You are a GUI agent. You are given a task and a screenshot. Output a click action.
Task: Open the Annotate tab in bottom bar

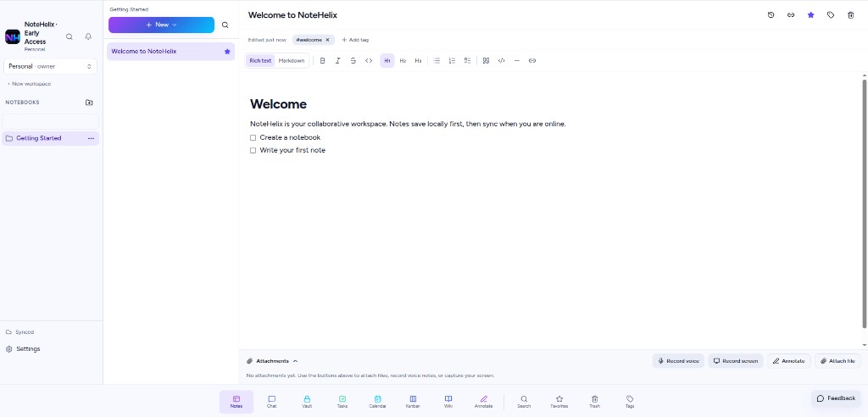[483, 402]
